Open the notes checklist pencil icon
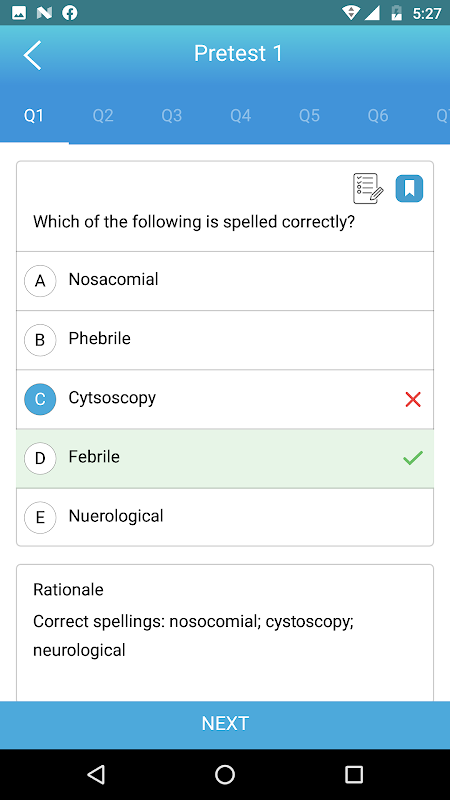 click(368, 188)
